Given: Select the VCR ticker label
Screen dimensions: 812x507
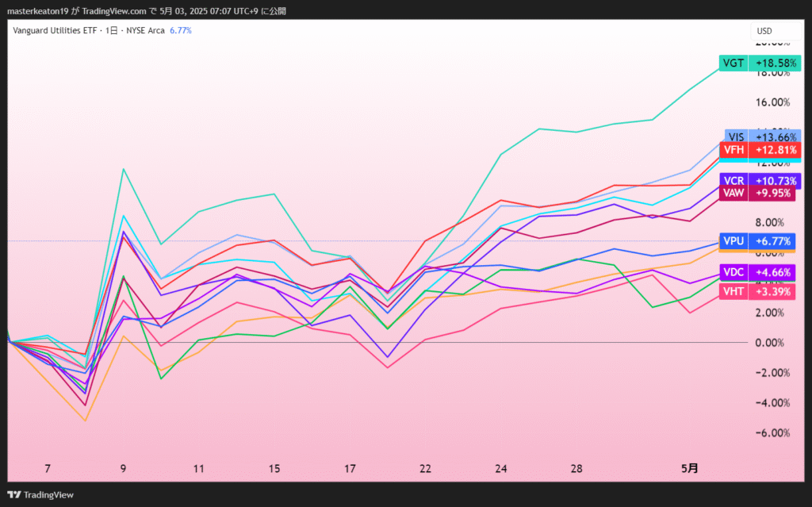Looking at the screenshot, I should 733,181.
